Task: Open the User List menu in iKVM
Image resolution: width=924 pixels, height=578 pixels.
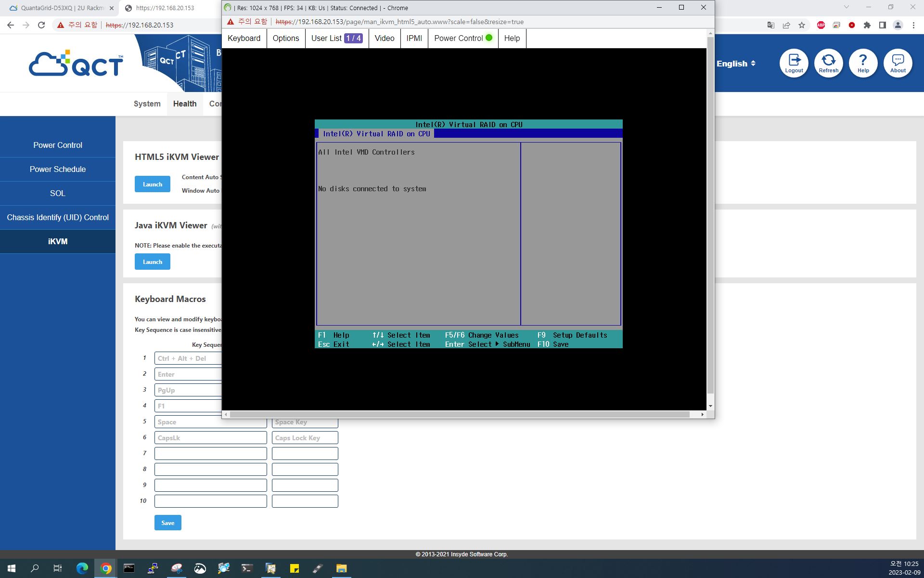Action: tap(337, 39)
